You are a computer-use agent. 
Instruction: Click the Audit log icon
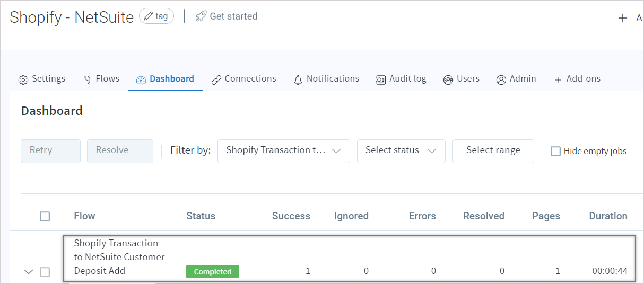click(x=381, y=79)
